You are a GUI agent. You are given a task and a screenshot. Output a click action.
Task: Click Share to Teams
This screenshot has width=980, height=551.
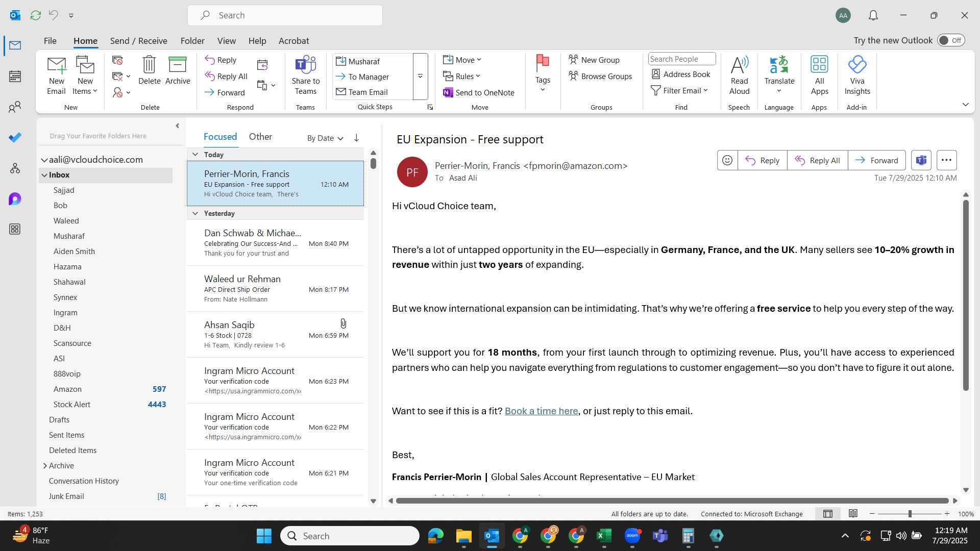pos(306,76)
